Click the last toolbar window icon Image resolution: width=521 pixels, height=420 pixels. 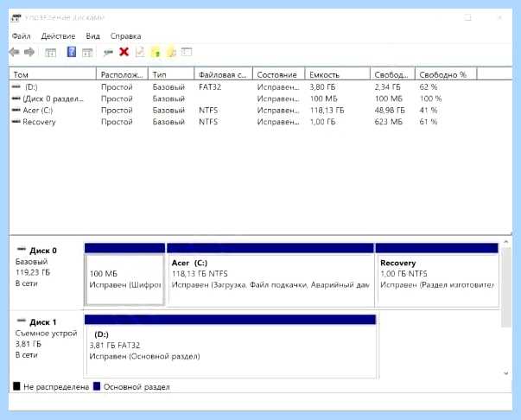point(187,52)
